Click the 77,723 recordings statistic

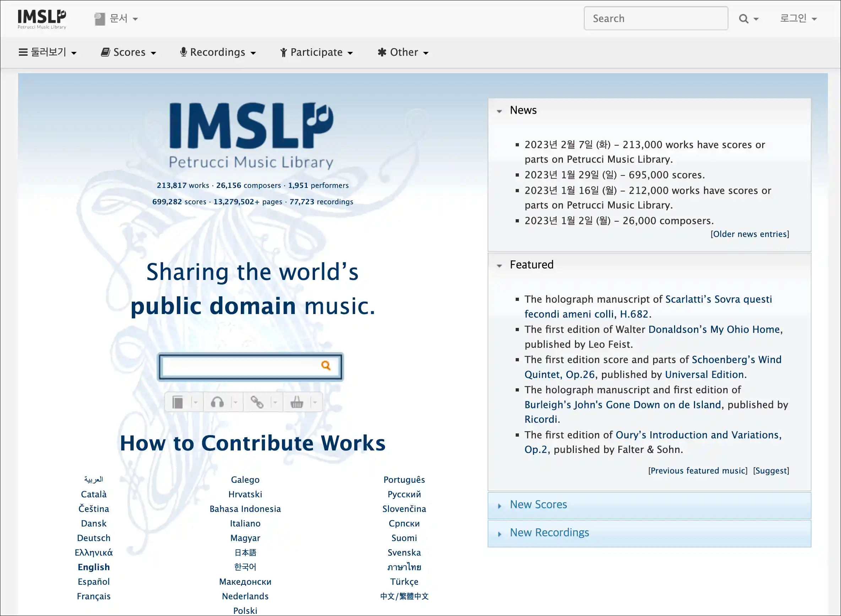coord(321,202)
